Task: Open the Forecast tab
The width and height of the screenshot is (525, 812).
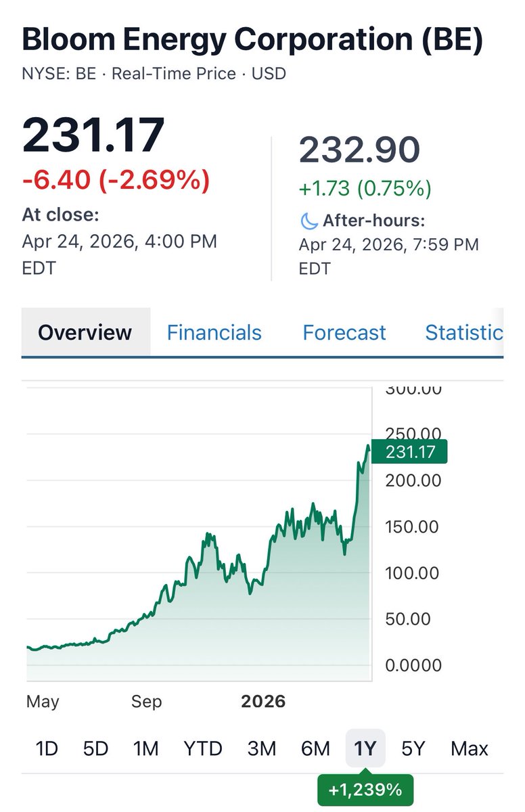Action: click(344, 332)
